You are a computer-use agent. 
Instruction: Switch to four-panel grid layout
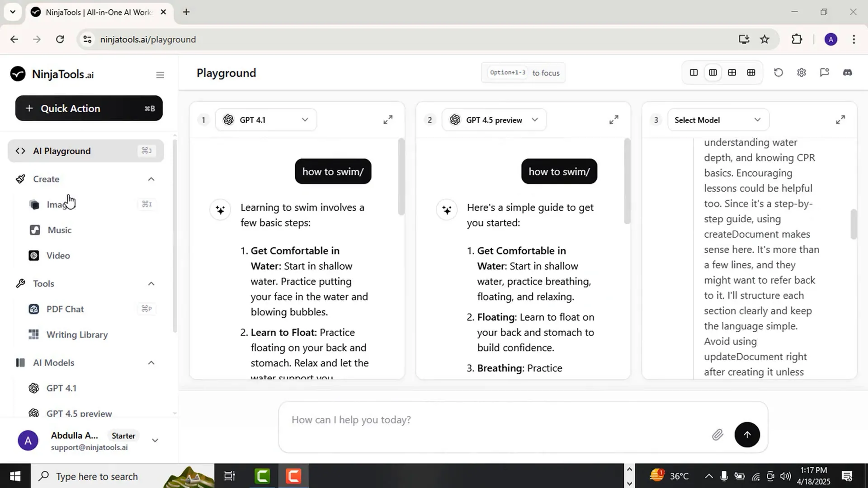(x=732, y=73)
